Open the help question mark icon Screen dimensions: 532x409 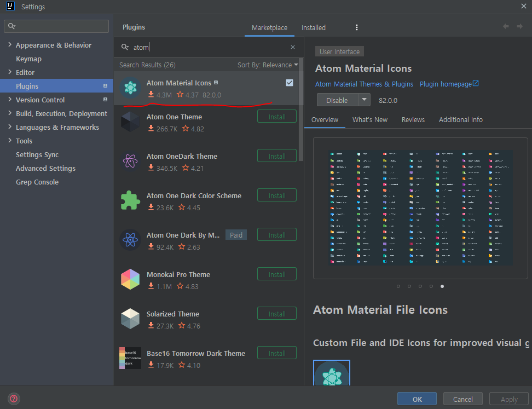point(14,399)
